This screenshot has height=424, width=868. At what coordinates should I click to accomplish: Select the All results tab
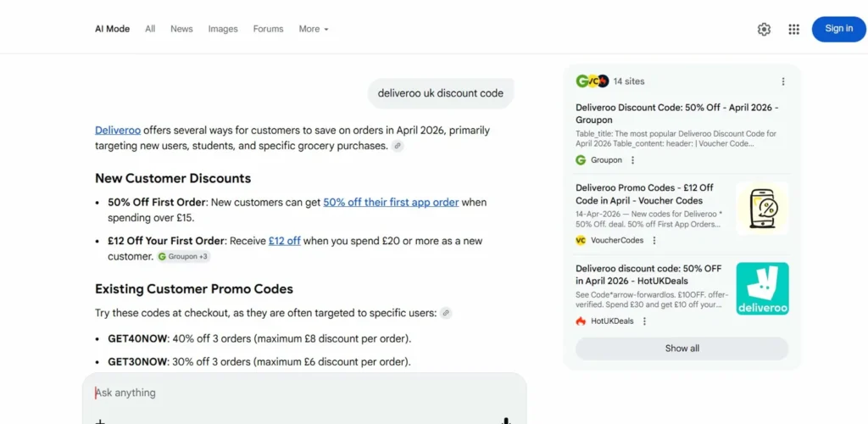pos(150,29)
